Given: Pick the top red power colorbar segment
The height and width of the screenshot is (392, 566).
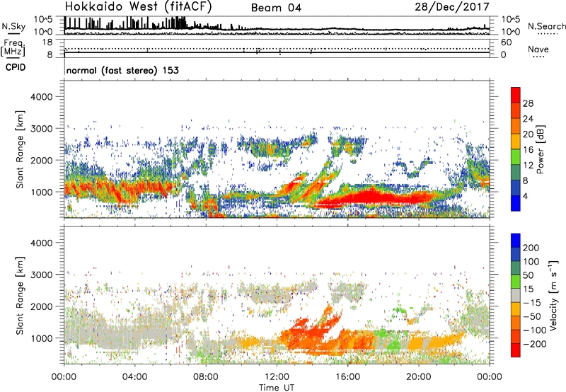Looking at the screenshot, I should coord(516,95).
